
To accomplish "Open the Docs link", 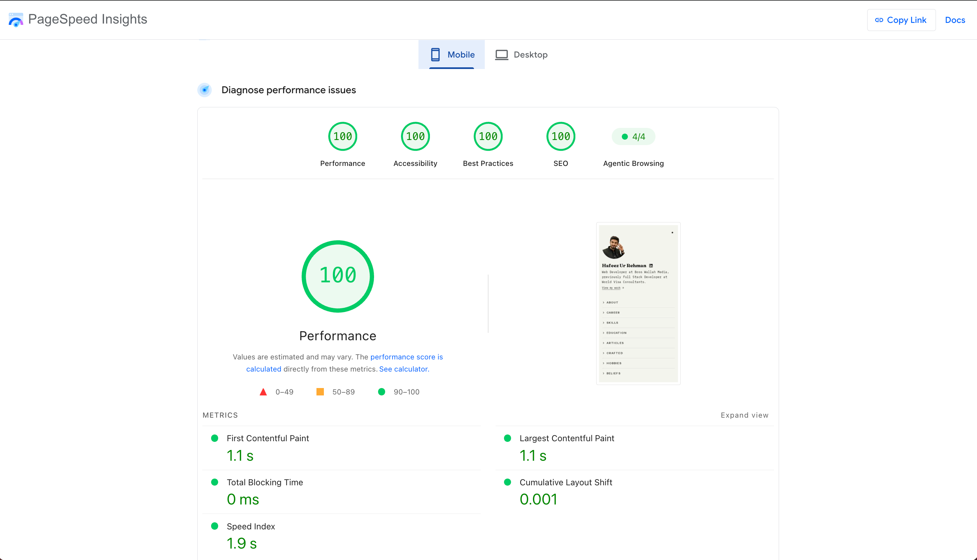I will 955,20.
